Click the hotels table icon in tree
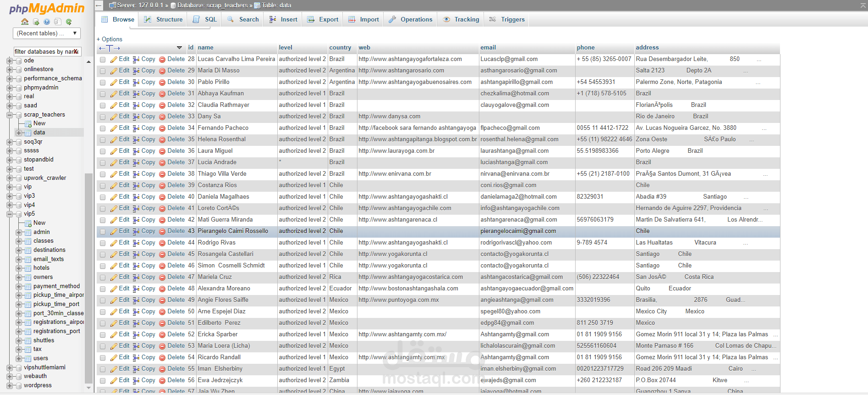 [28, 268]
